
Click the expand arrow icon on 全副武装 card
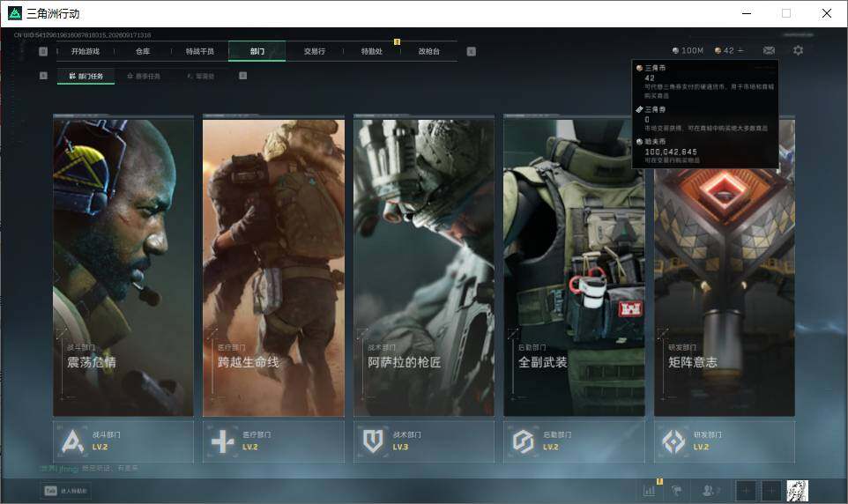(513, 334)
